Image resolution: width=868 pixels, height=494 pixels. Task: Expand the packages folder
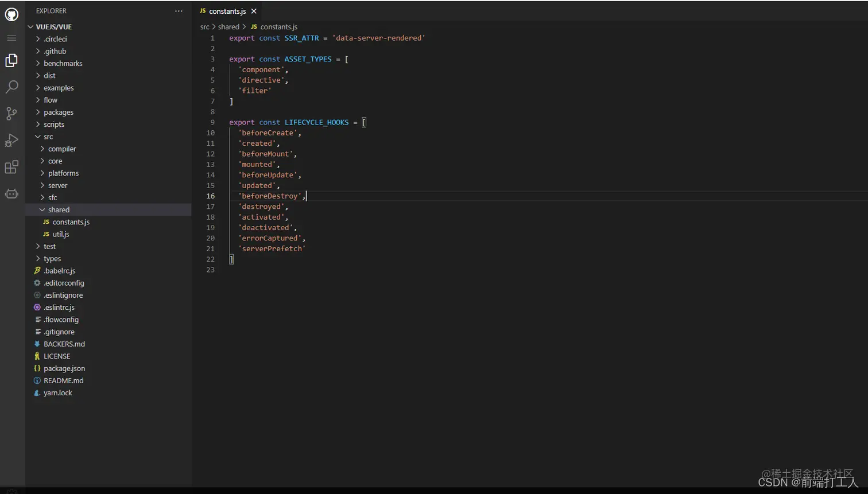[x=108, y=112]
